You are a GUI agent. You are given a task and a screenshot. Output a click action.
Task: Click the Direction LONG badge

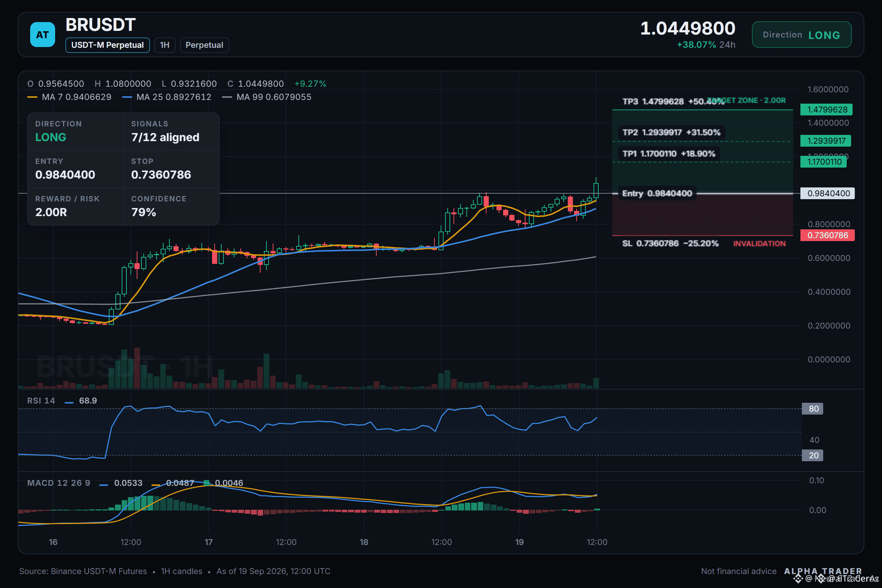802,35
